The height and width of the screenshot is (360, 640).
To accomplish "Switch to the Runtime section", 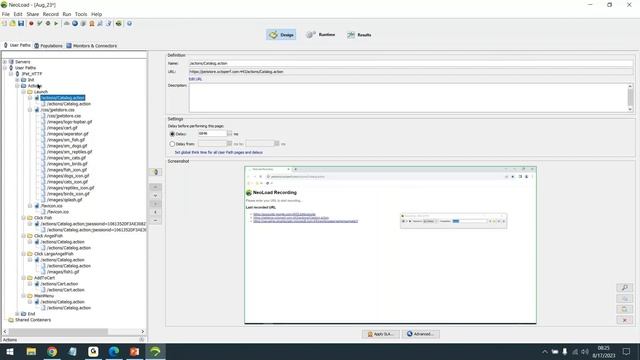I will pos(321,35).
